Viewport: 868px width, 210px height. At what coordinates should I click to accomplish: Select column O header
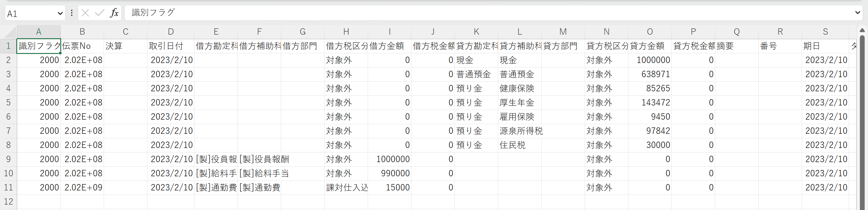tap(650, 32)
